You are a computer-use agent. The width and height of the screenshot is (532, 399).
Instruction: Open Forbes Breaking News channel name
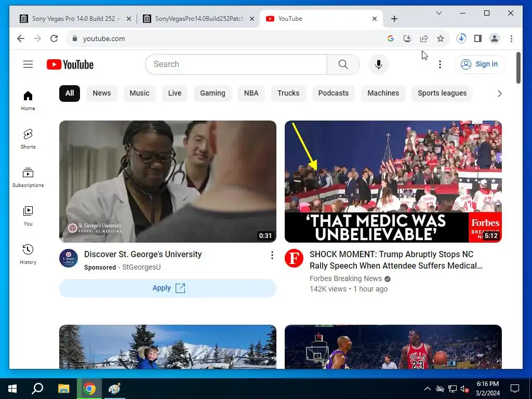pyautogui.click(x=345, y=278)
